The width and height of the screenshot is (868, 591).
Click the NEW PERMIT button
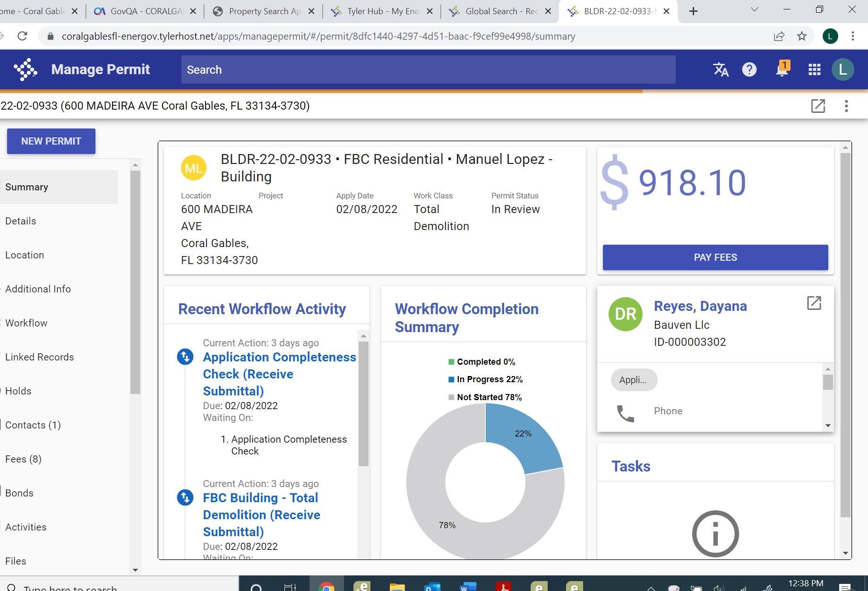[51, 141]
